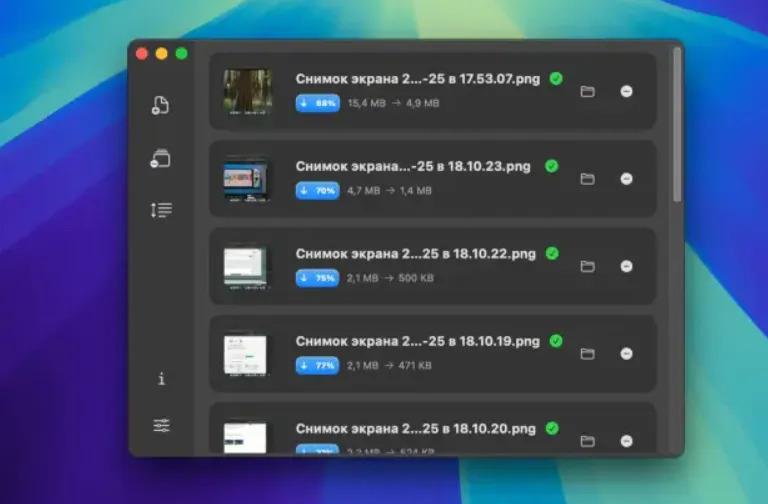This screenshot has height=504, width=768.
Task: Click the 77% savings badge for 18.10.19.png
Action: click(x=317, y=365)
